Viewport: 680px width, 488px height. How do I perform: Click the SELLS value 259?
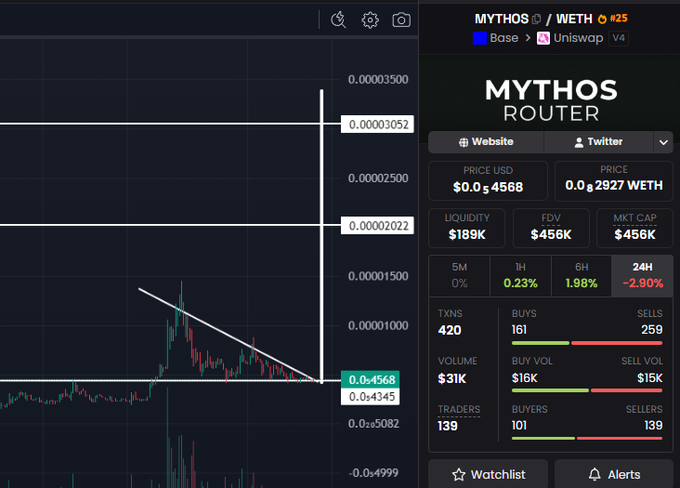pyautogui.click(x=652, y=330)
